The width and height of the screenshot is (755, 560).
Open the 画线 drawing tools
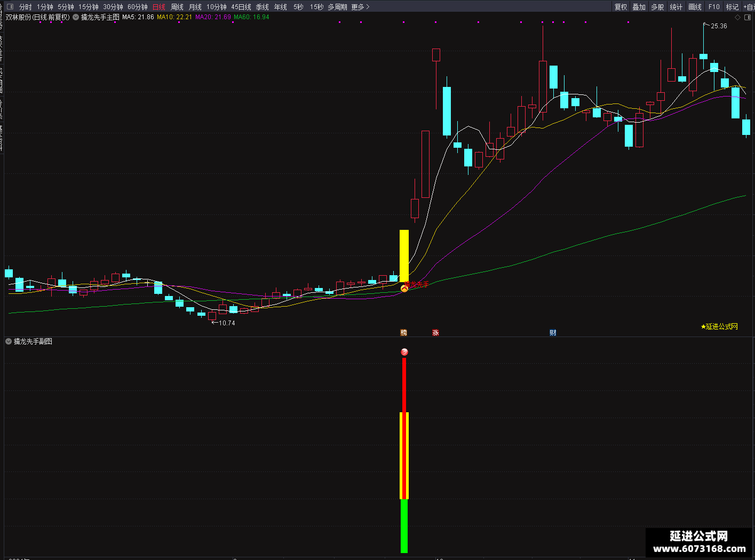[x=695, y=7]
